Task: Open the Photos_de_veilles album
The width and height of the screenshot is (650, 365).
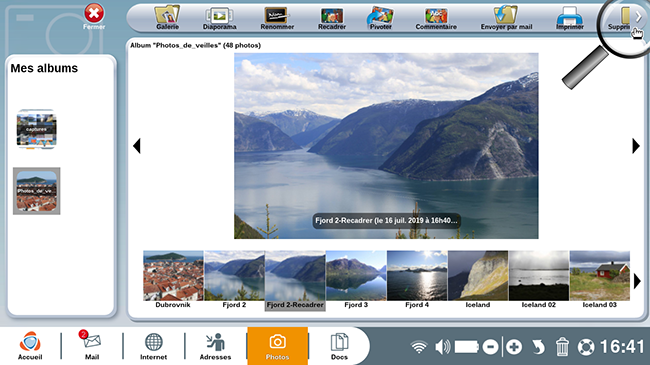Action: [x=36, y=191]
